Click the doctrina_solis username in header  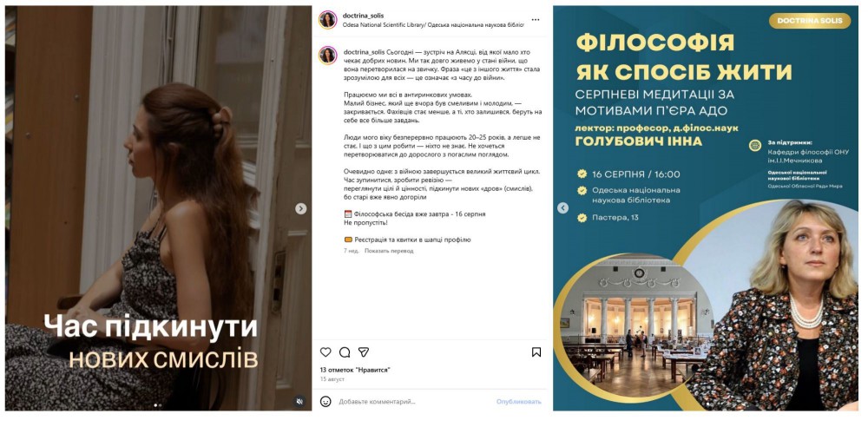point(363,16)
